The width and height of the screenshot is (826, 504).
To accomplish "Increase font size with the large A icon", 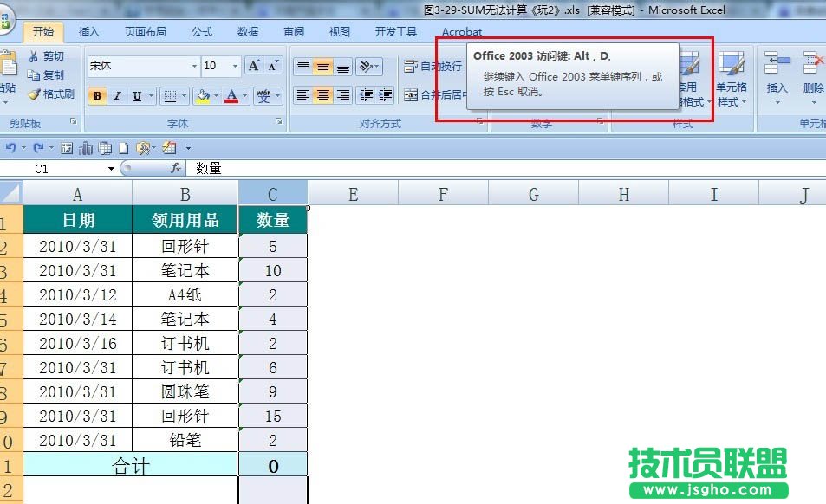I will [254, 66].
